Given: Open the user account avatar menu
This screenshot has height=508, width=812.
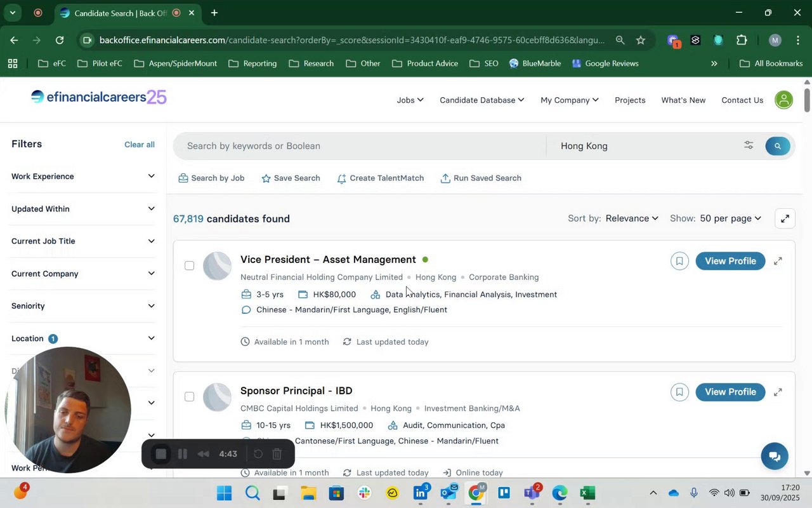Looking at the screenshot, I should click(784, 100).
